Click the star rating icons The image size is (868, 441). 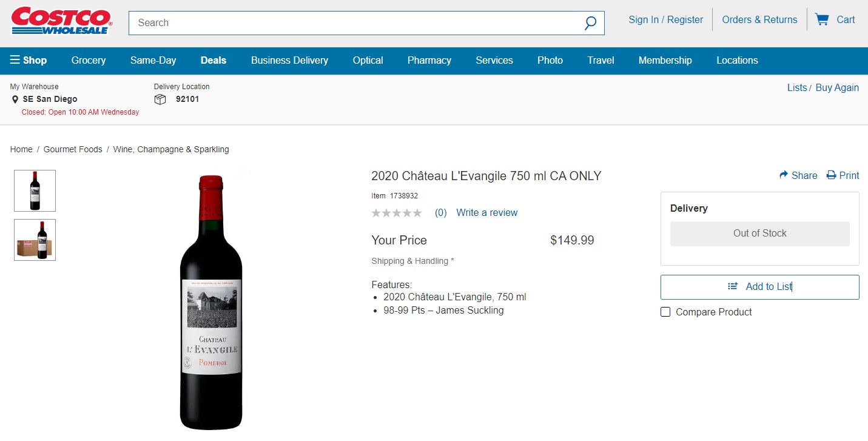(397, 213)
